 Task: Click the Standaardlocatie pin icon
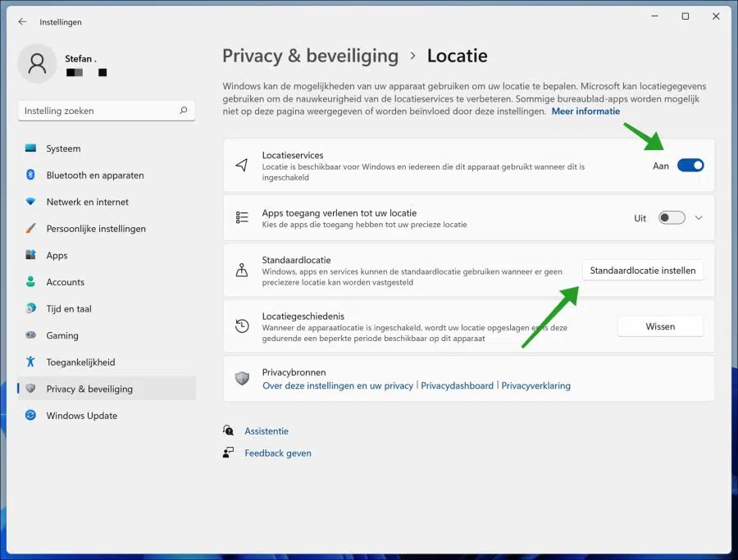[242, 270]
